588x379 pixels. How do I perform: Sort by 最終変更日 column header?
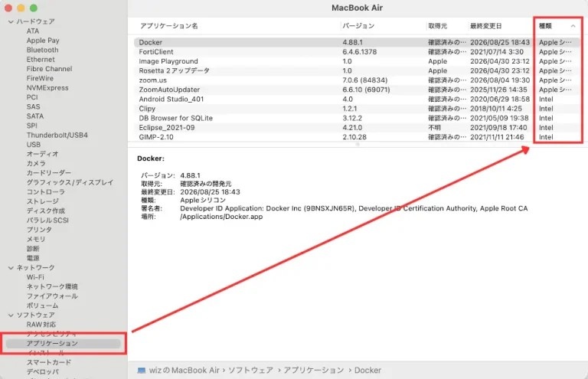pos(485,26)
